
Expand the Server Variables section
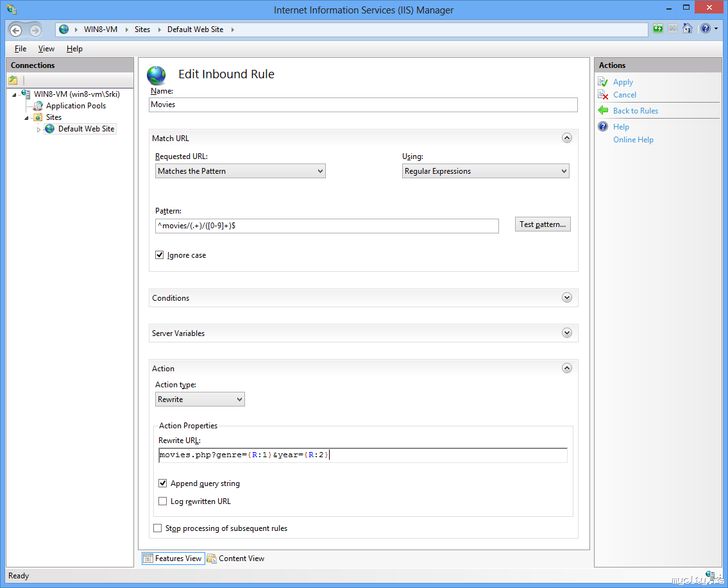coord(567,333)
